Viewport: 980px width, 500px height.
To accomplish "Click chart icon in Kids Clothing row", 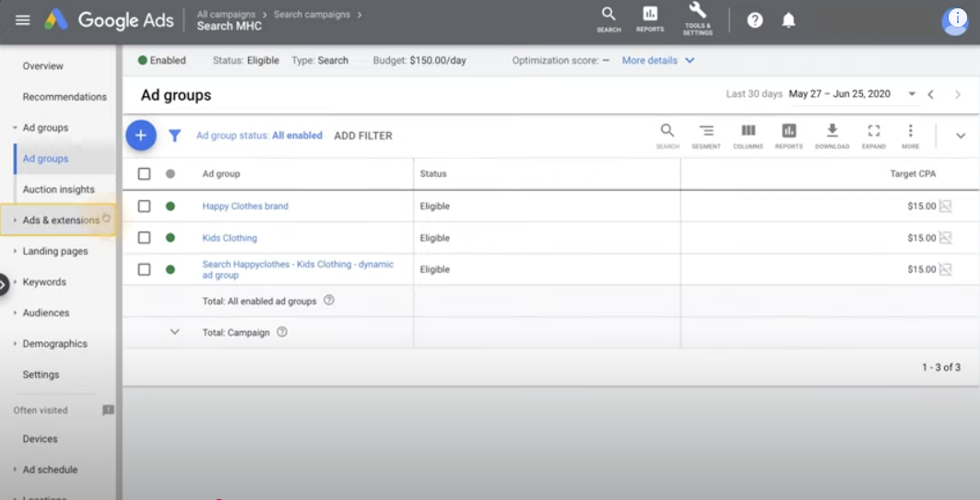I will [x=946, y=238].
